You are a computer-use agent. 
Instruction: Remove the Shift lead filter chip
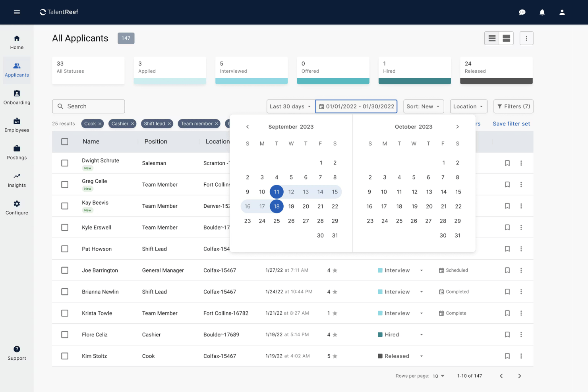pyautogui.click(x=169, y=124)
